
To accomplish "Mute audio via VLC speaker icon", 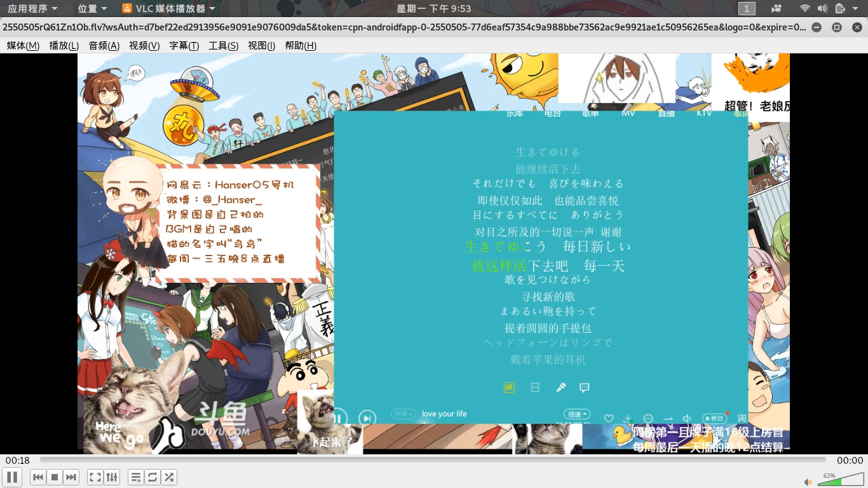I will click(x=808, y=482).
